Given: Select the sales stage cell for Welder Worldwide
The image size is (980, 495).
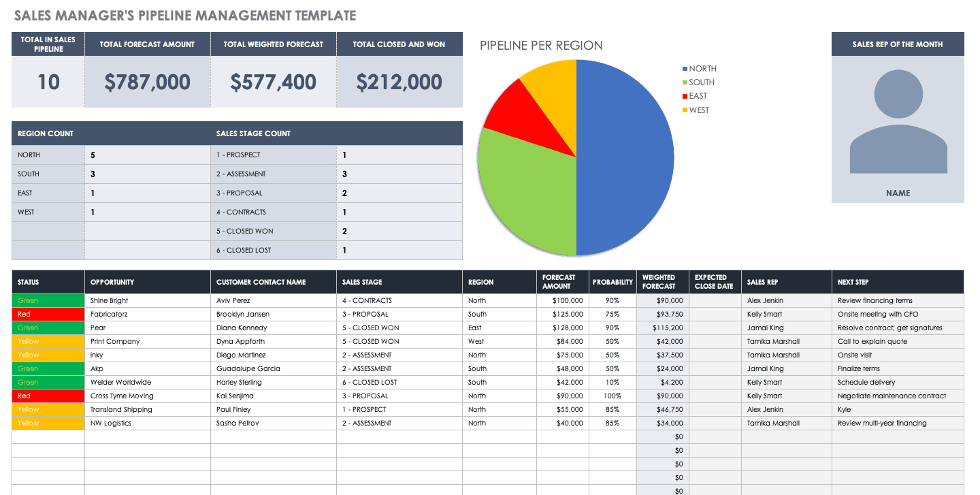Looking at the screenshot, I should [399, 383].
